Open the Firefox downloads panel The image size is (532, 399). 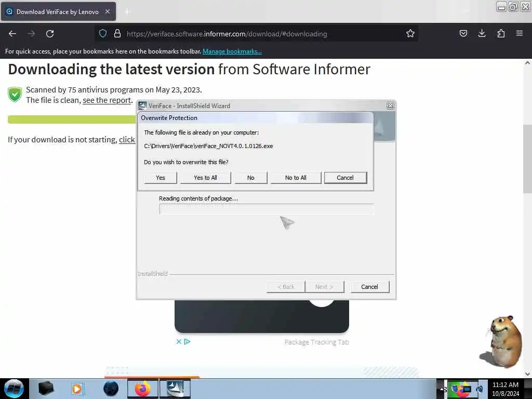[x=482, y=33]
